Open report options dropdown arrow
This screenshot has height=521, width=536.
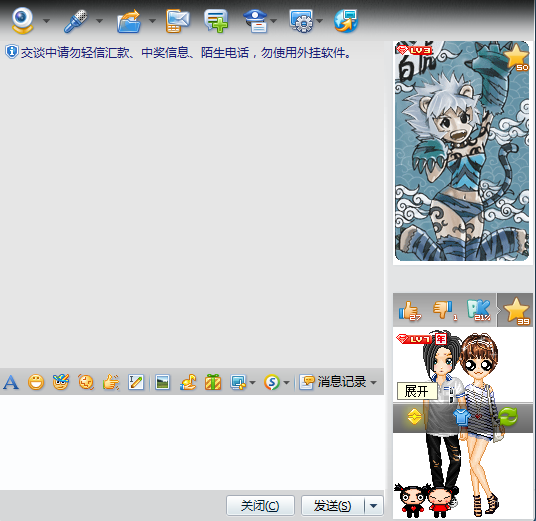click(273, 21)
